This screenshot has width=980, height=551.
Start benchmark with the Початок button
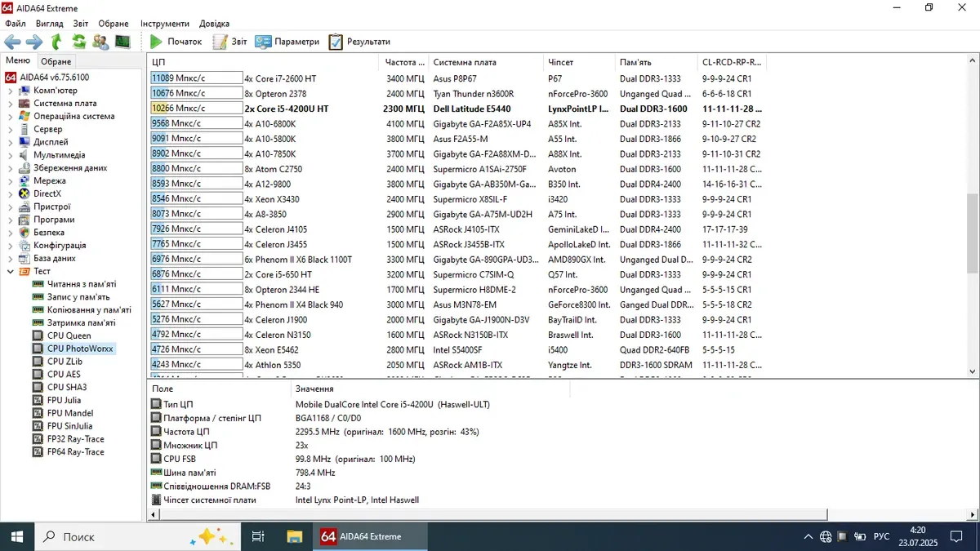point(176,42)
